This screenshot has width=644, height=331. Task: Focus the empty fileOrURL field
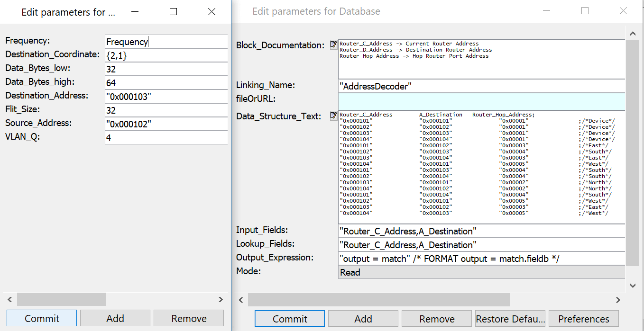[x=481, y=101]
